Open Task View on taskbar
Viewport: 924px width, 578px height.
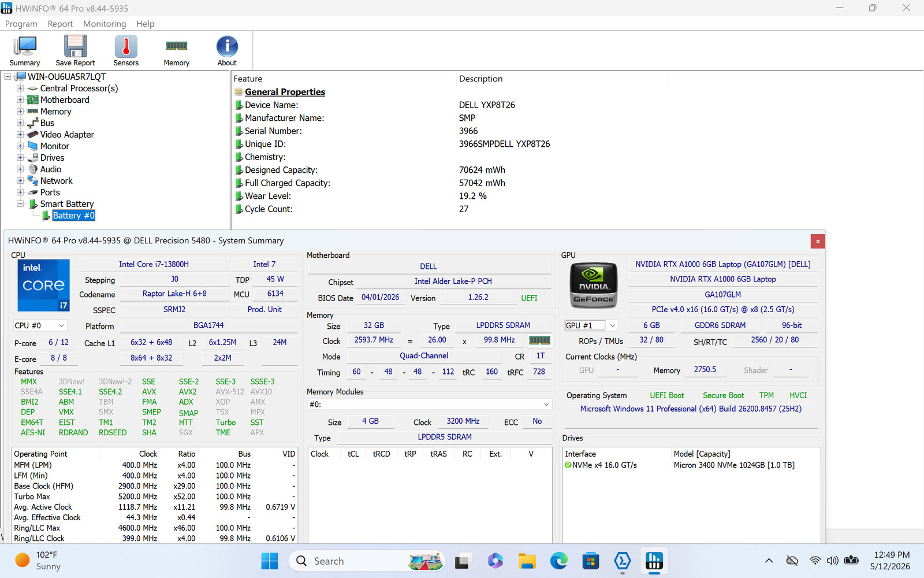463,561
